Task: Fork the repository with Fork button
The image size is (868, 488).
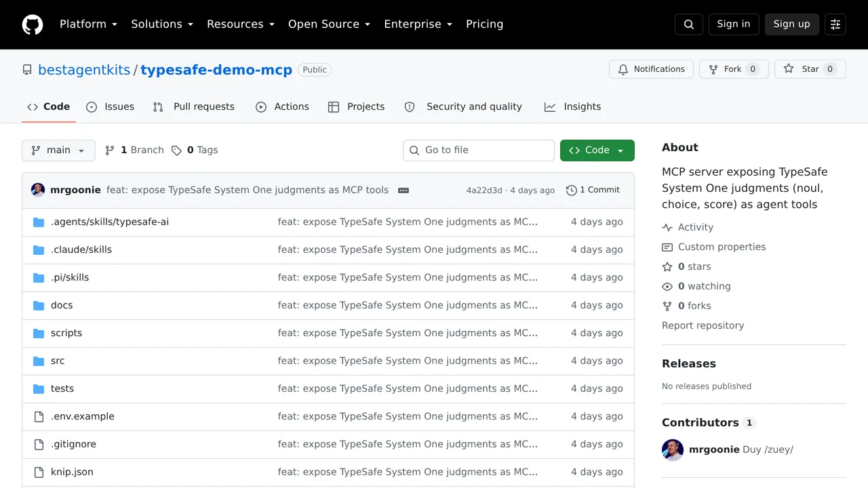Action: [734, 69]
